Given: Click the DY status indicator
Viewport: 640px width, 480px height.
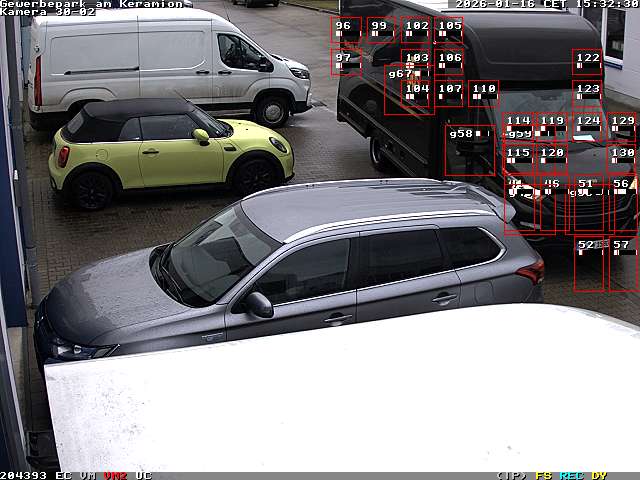Looking at the screenshot, I should pyautogui.click(x=599, y=475).
